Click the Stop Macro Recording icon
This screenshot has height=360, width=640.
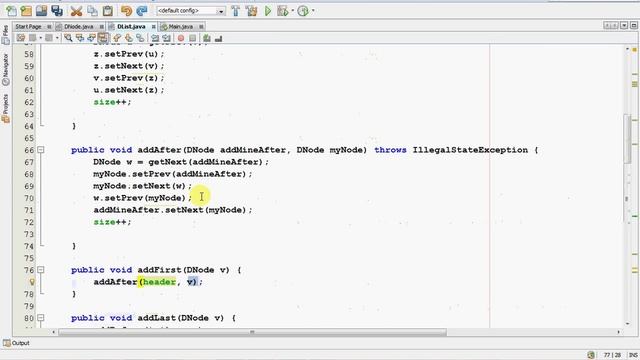pos(192,38)
